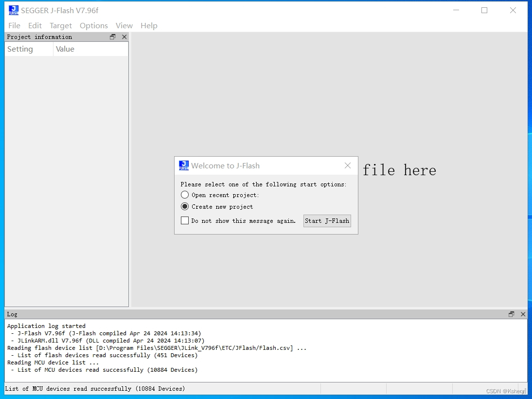Select the Create new project radio button

click(185, 206)
